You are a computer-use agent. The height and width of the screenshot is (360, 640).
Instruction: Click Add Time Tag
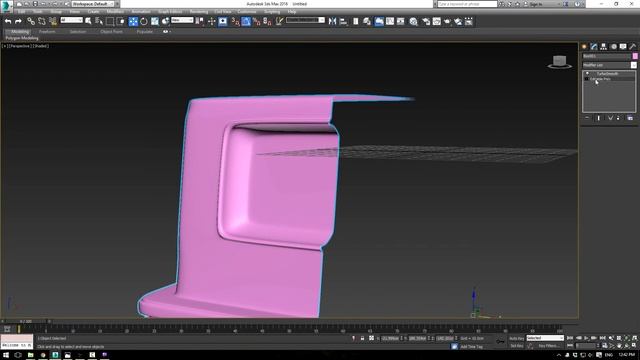[x=471, y=347]
